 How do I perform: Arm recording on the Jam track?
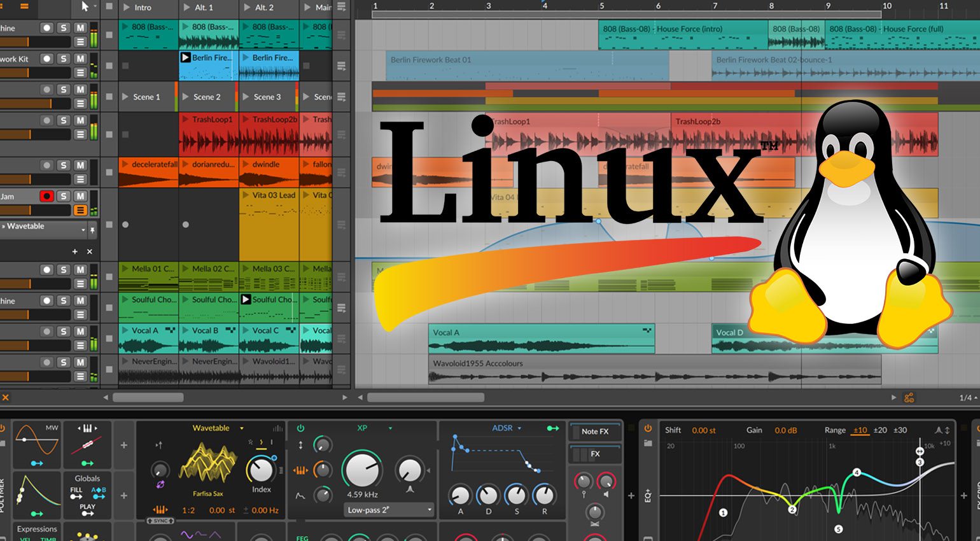46,196
